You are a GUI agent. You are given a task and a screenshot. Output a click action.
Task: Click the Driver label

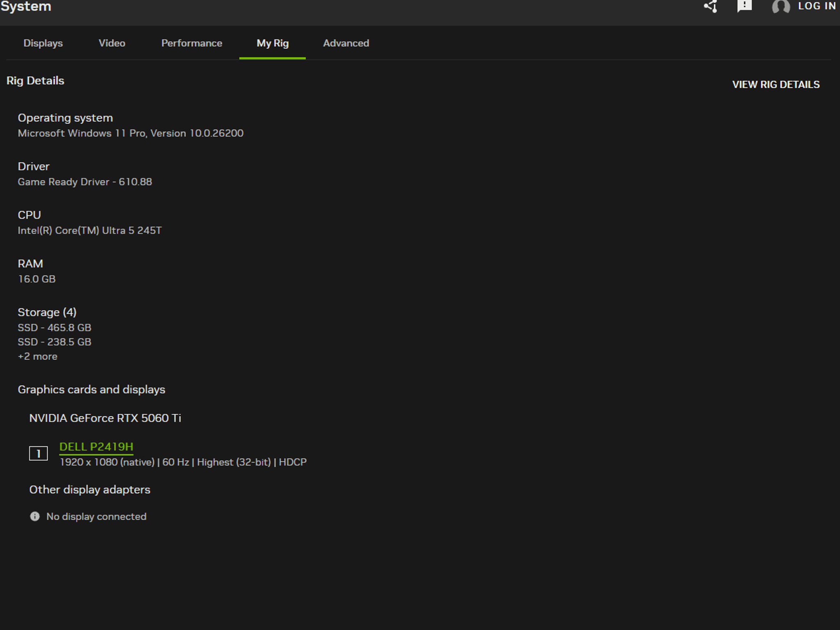pos(34,167)
